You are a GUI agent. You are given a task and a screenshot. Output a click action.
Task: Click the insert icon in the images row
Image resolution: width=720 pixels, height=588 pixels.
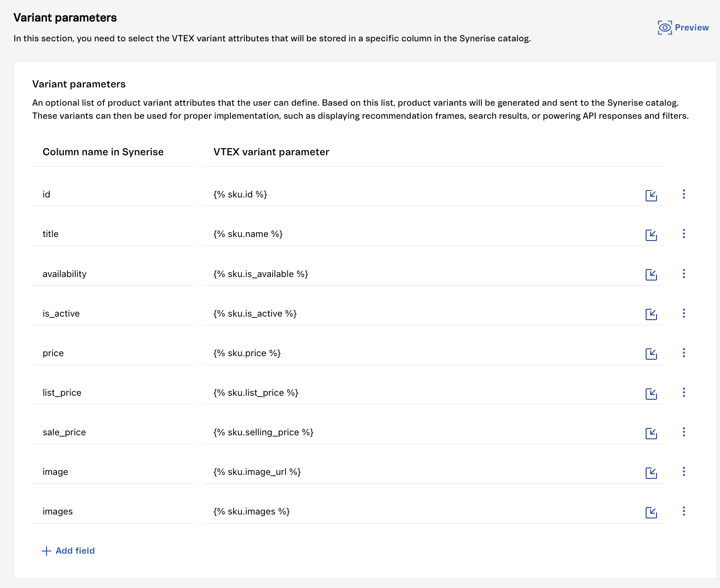(651, 513)
